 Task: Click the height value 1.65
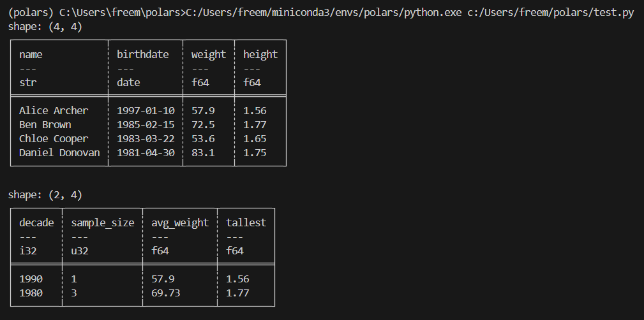[255, 139]
